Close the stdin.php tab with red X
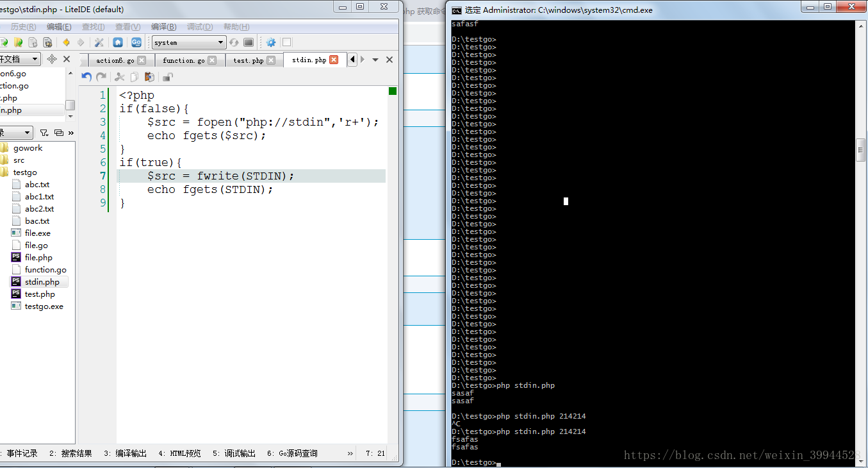This screenshot has width=868, height=468. (334, 60)
